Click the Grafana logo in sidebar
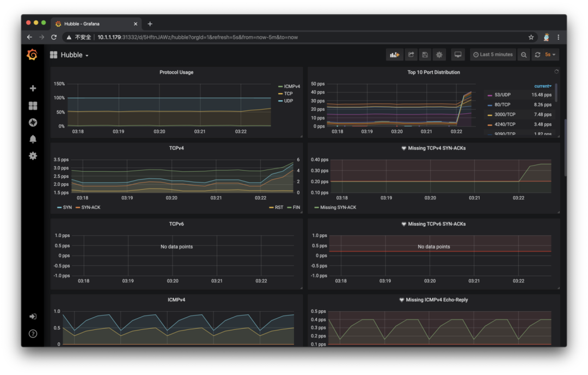This screenshot has height=375, width=588. (x=33, y=55)
